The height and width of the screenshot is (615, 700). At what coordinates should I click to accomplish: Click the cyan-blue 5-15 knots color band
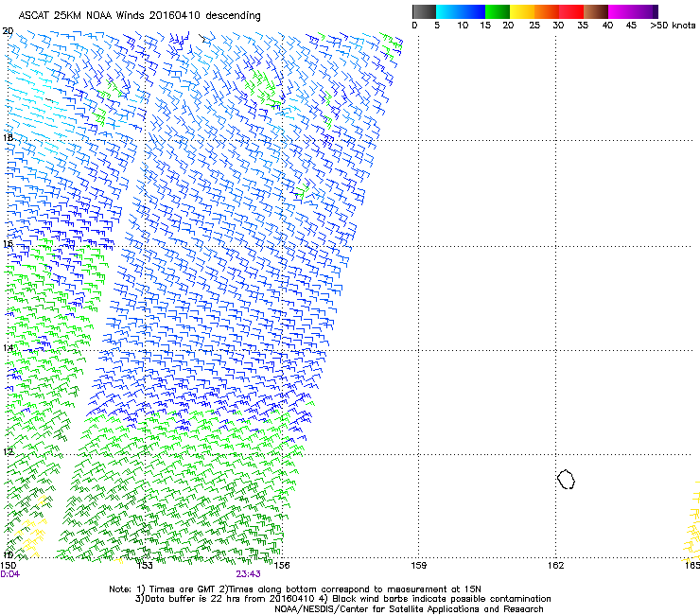coord(461,11)
